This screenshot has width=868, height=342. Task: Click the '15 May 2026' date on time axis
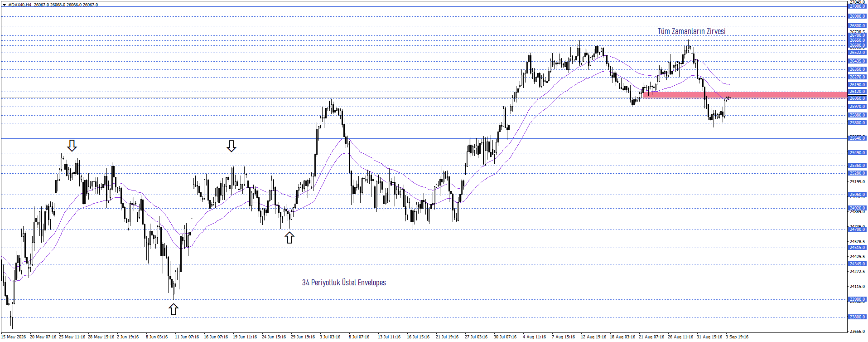point(14,337)
